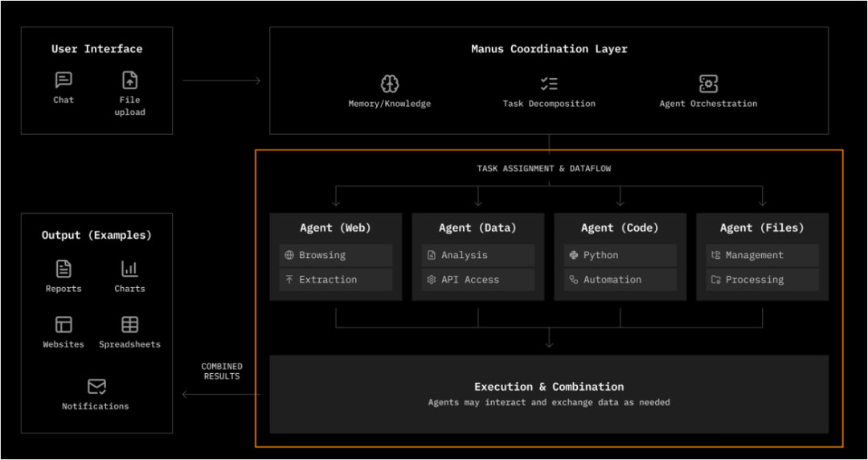
Task: Select the Websites layout icon
Action: [63, 324]
